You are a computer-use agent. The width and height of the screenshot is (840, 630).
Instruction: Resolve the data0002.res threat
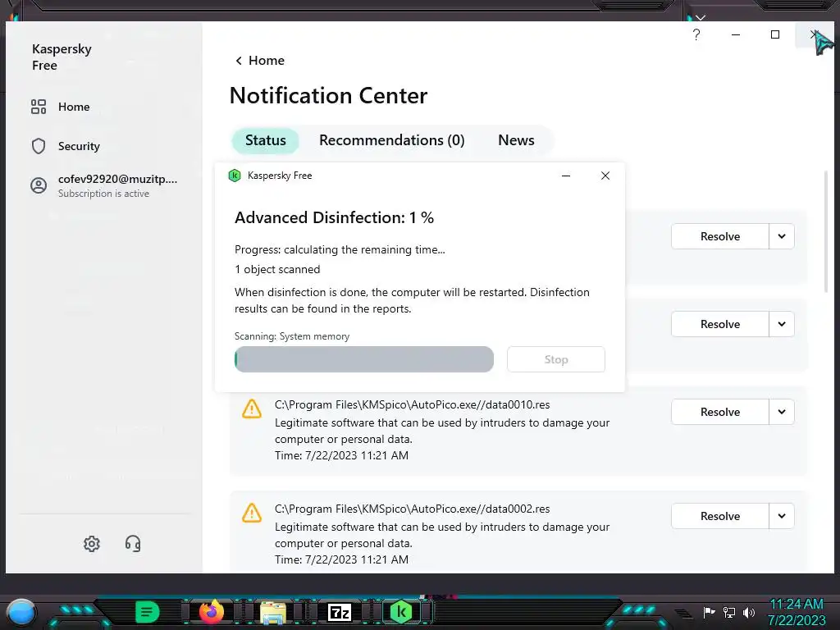pos(720,516)
